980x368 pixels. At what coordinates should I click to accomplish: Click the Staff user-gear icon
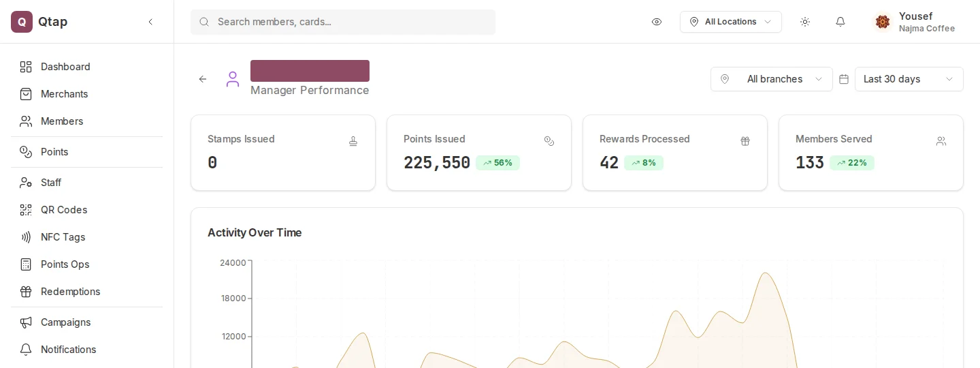click(26, 183)
